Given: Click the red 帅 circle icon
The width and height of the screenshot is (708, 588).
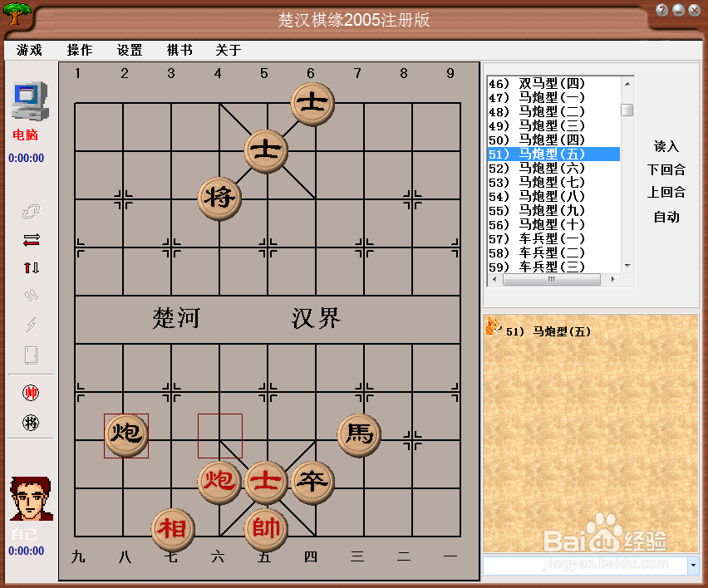Looking at the screenshot, I should pyautogui.click(x=31, y=393).
